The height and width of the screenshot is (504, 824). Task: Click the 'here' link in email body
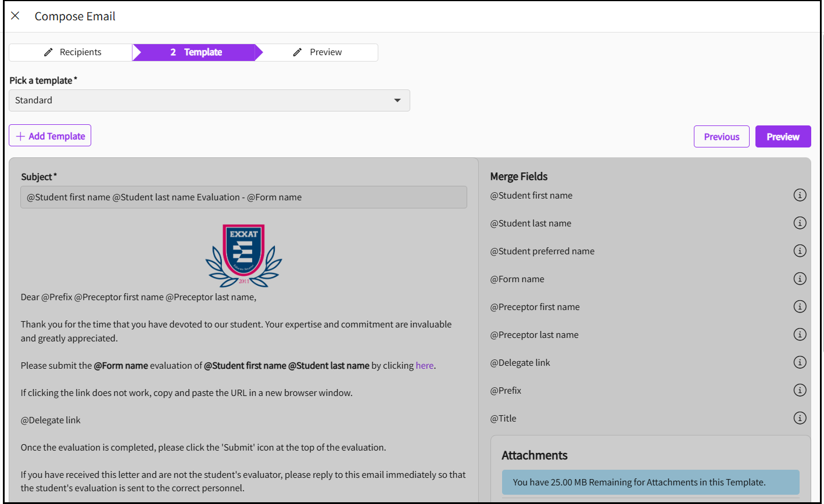pos(424,366)
